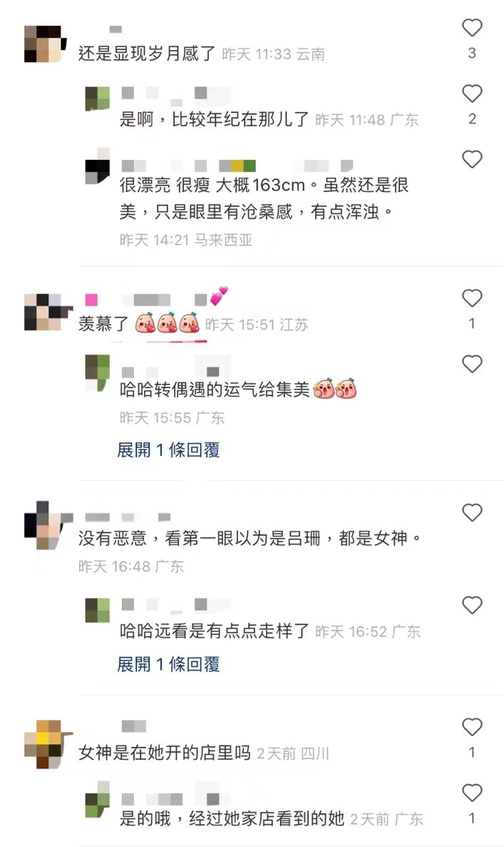This screenshot has height=847, width=504.
Task: Tap comment text '女神是在她开的店里吗'
Action: (x=165, y=753)
